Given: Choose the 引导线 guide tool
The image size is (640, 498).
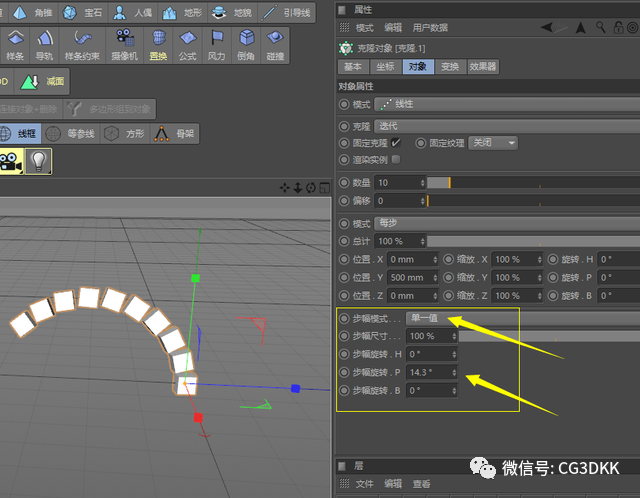Looking at the screenshot, I should (287, 13).
